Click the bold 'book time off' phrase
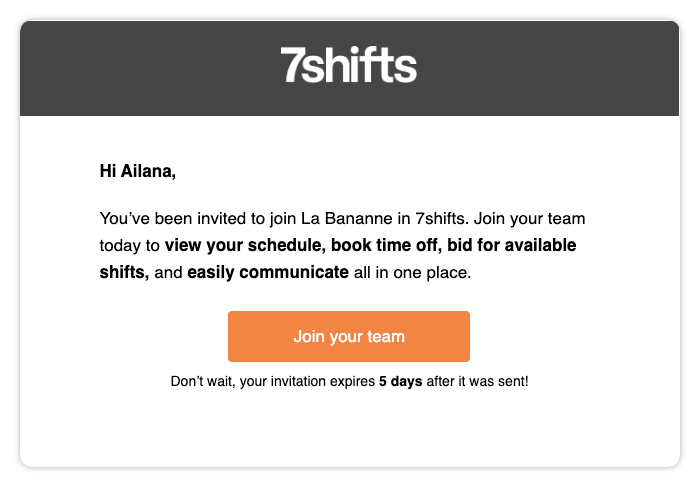 [x=384, y=244]
